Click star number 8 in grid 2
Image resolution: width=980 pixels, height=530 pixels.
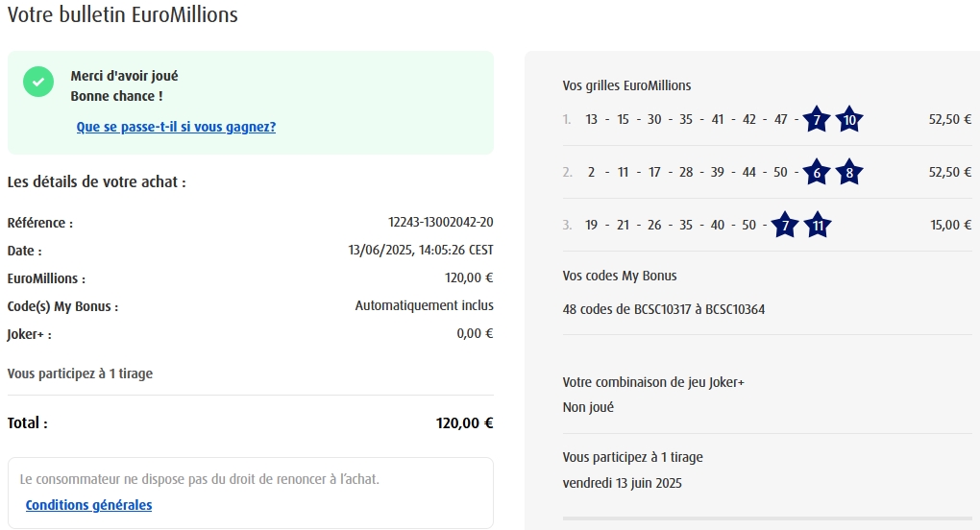pyautogui.click(x=849, y=173)
